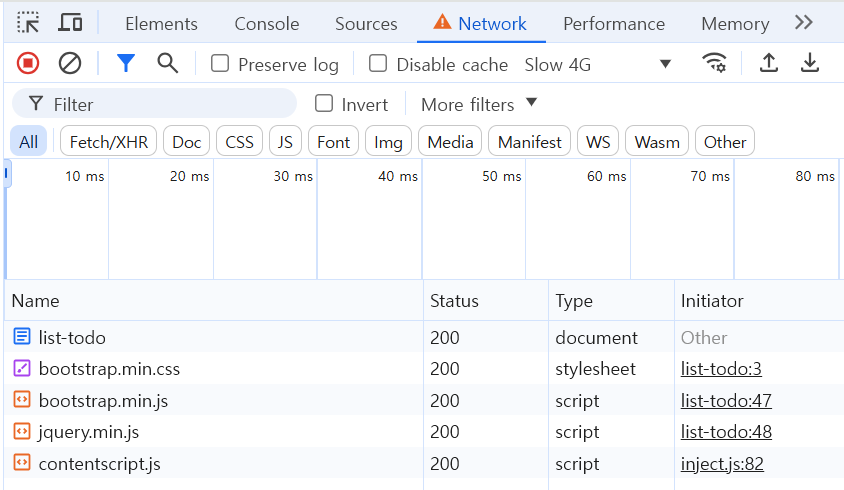
Task: Filter requests by Fetch/XHR
Action: [109, 142]
